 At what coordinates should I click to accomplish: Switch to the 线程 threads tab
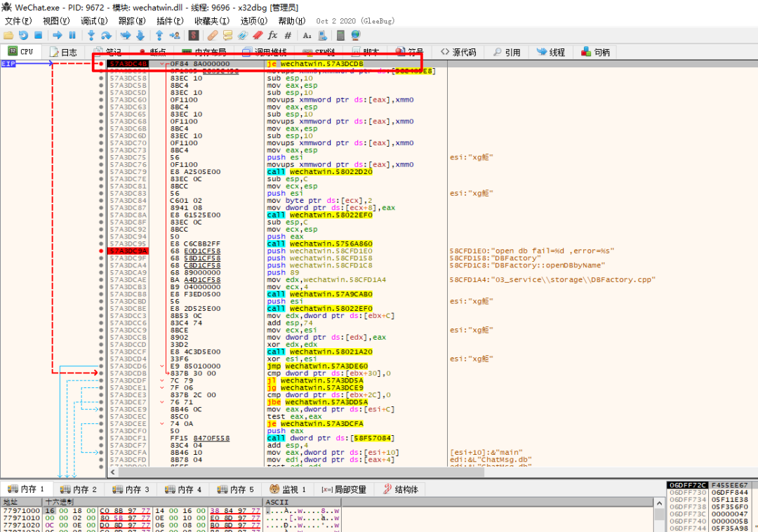(x=551, y=52)
